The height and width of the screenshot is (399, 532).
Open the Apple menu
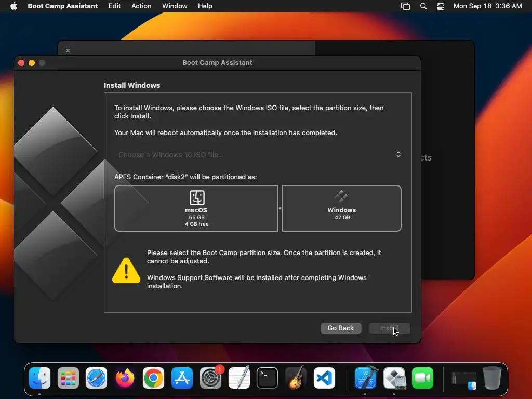14,6
